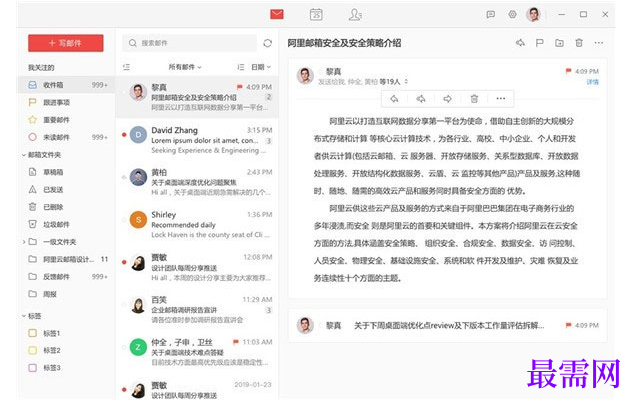Open 贾敏's 12:08 PM email
639x405 pixels.
point(197,267)
